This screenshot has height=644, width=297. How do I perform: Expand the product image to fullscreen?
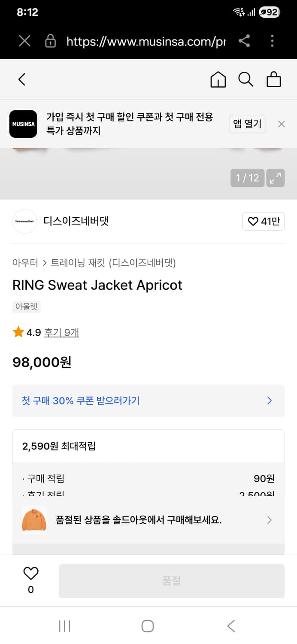click(x=275, y=178)
